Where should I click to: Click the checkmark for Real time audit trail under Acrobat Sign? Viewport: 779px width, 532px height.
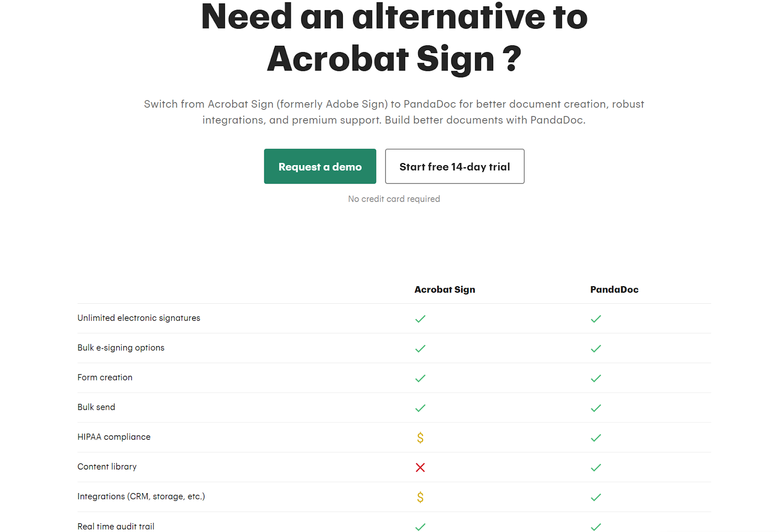(x=420, y=527)
